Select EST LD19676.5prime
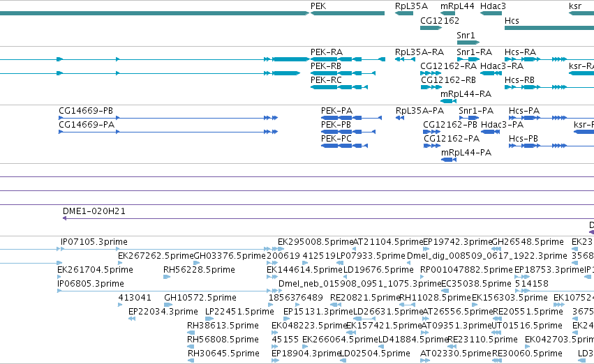 pos(378,270)
